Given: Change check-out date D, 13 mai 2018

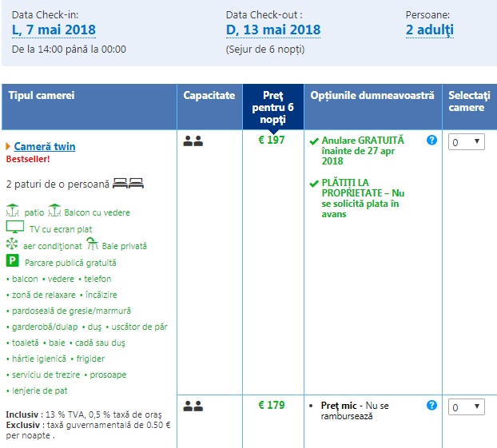Looking at the screenshot, I should point(273,30).
